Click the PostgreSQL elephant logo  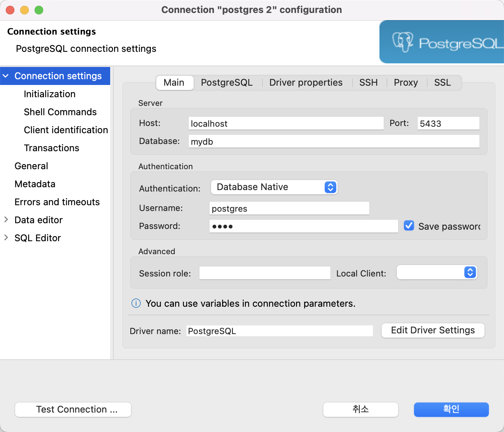coord(402,42)
